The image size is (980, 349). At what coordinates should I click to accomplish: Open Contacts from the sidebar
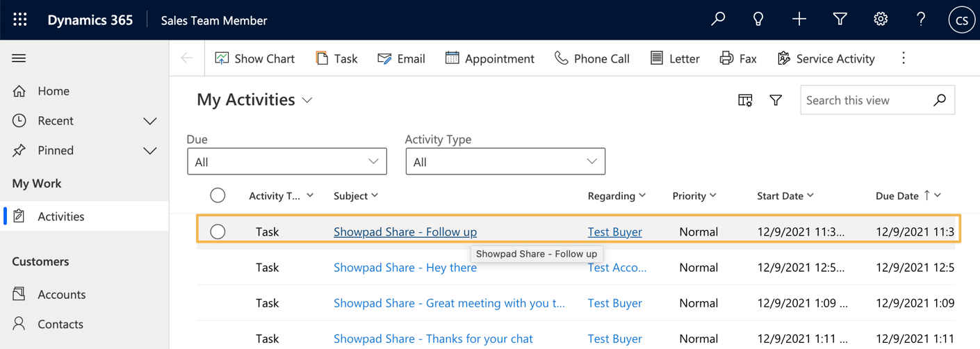[60, 324]
